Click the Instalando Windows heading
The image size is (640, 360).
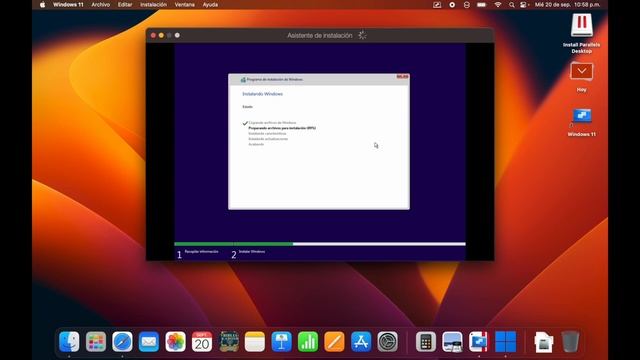[x=262, y=94]
